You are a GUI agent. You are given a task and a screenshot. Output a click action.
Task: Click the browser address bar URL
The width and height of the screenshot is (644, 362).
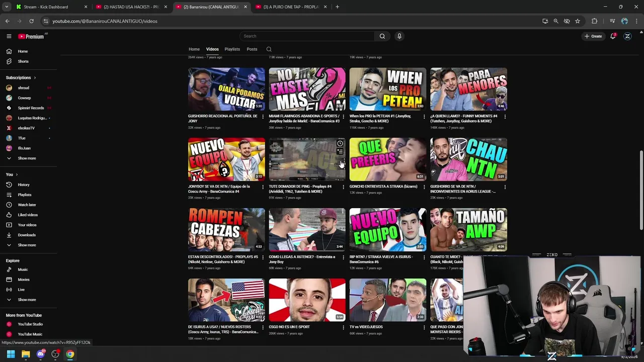105,21
